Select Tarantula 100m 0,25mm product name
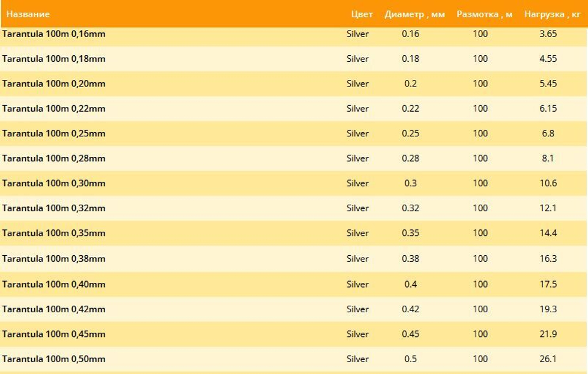This screenshot has width=588, height=374. click(x=54, y=133)
